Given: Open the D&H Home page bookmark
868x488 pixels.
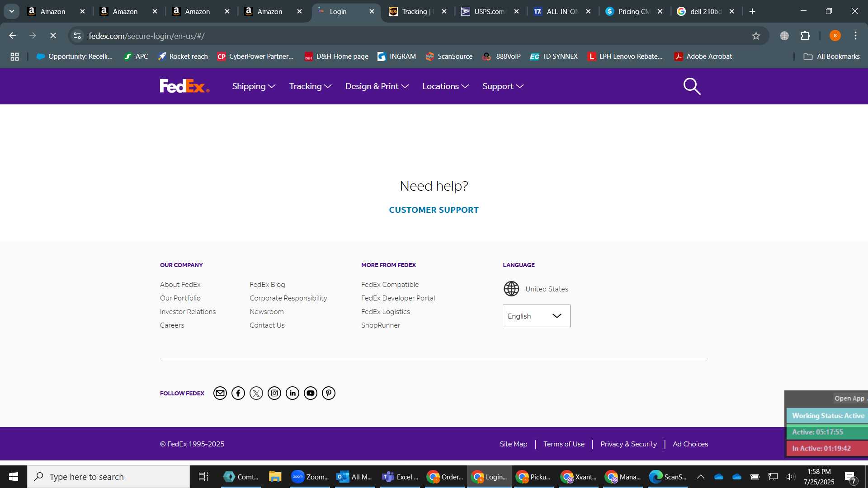Looking at the screenshot, I should pyautogui.click(x=336, y=56).
